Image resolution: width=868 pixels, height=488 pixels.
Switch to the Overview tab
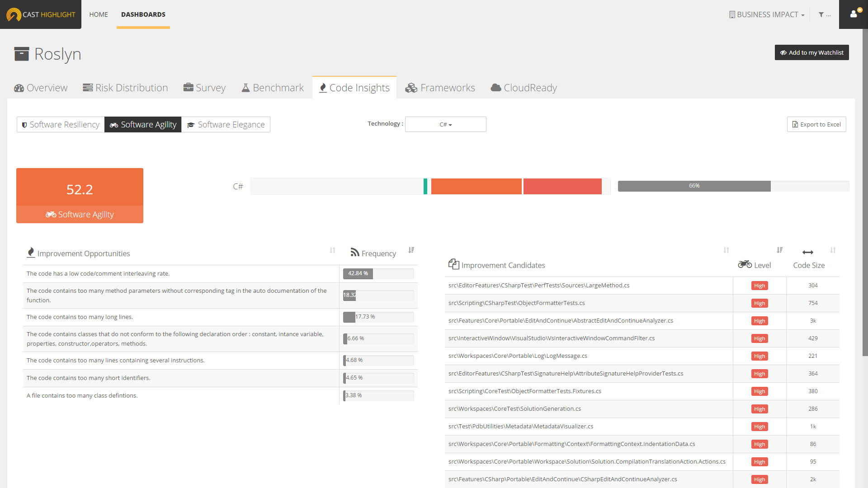coord(41,88)
